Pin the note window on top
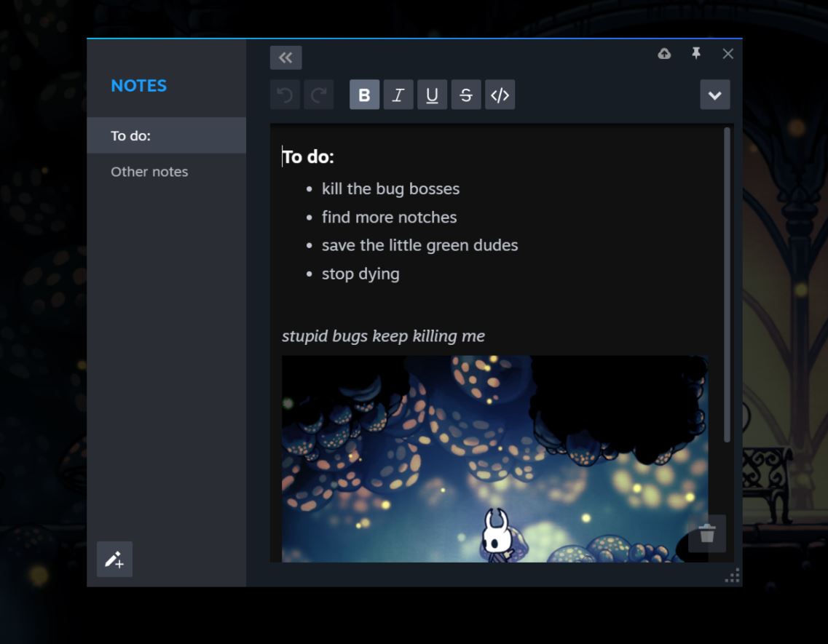Image resolution: width=828 pixels, height=644 pixels. pos(697,53)
